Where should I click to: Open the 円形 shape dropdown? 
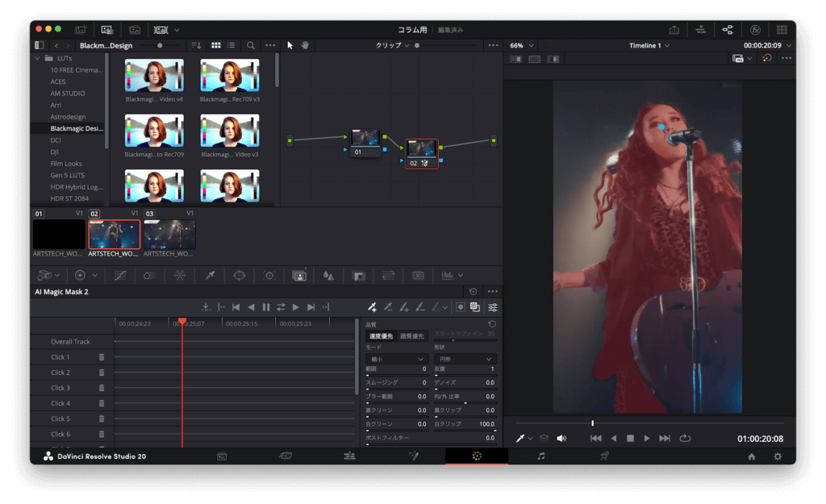pos(465,359)
